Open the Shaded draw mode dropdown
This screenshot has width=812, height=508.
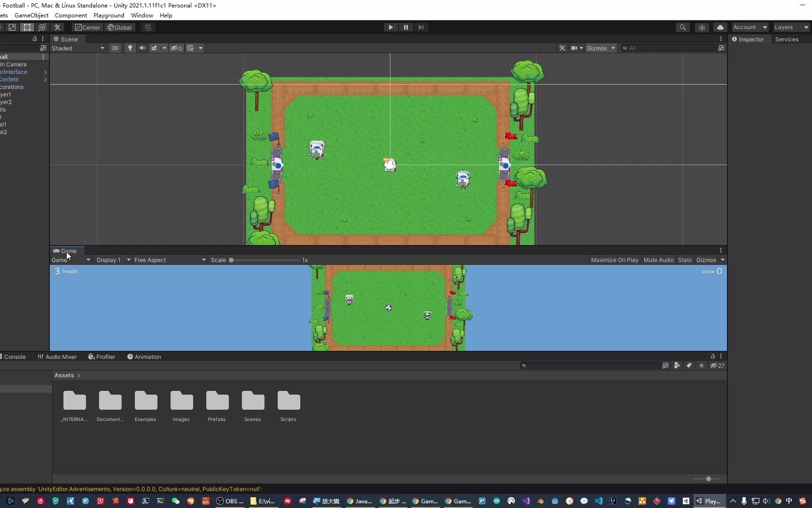(78, 48)
